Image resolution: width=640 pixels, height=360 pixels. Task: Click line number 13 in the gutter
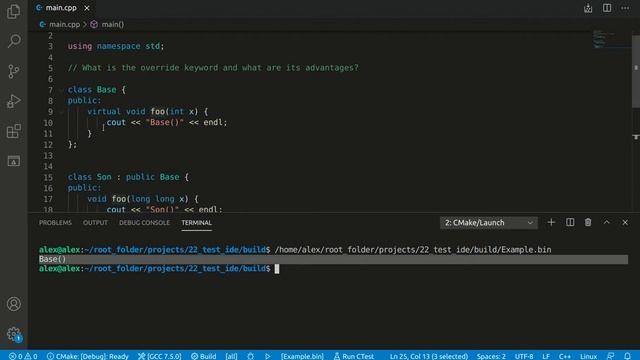pos(48,156)
